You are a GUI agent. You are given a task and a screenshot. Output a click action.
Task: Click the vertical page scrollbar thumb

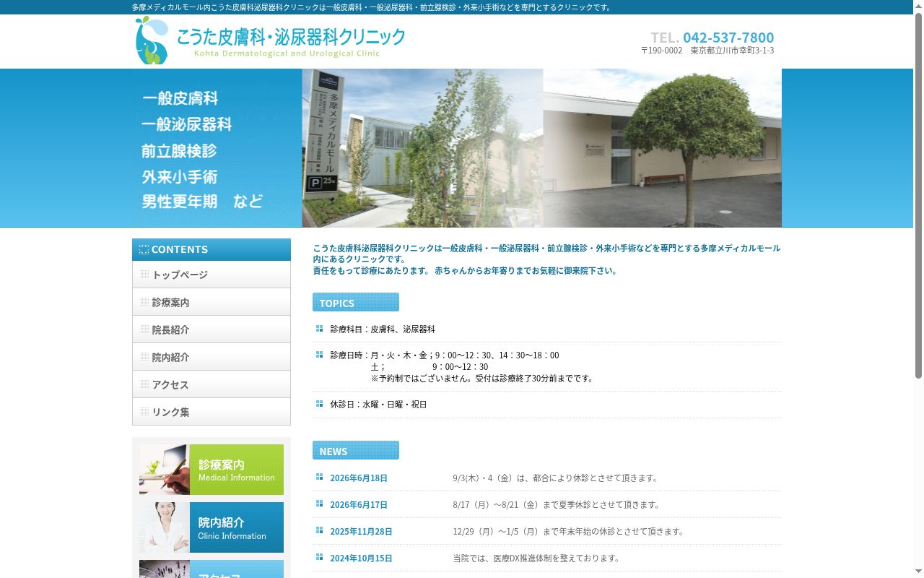[918, 195]
